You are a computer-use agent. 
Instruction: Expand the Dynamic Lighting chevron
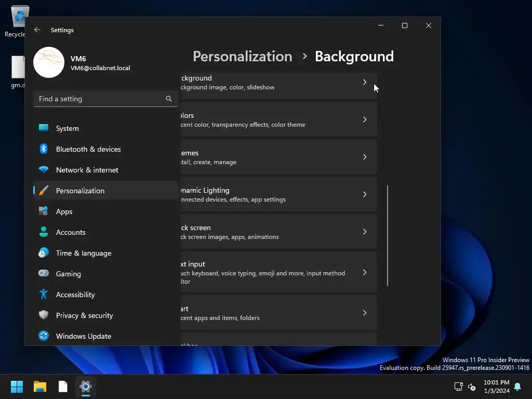(x=364, y=194)
